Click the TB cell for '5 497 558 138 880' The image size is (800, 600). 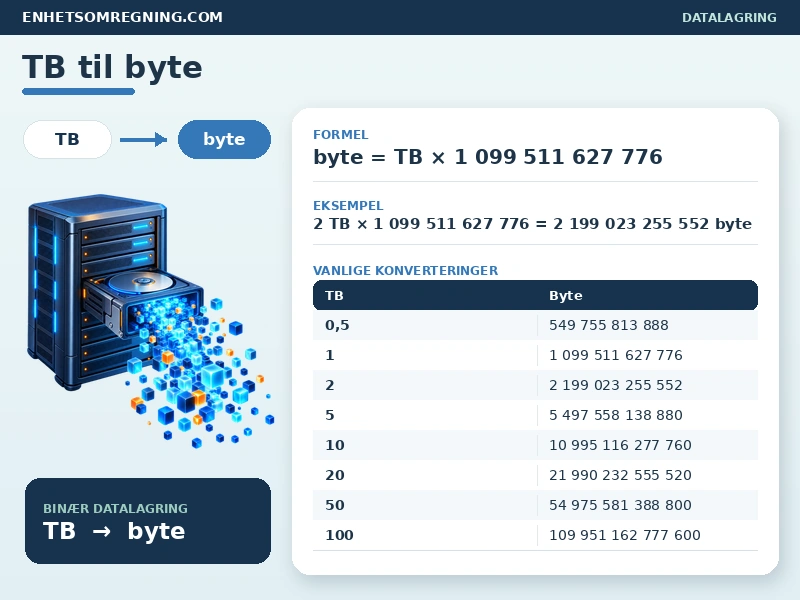click(x=330, y=415)
